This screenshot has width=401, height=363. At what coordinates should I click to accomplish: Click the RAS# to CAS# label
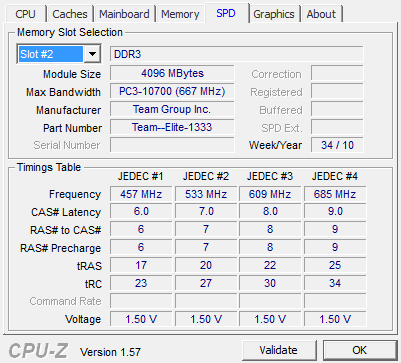[x=66, y=230]
